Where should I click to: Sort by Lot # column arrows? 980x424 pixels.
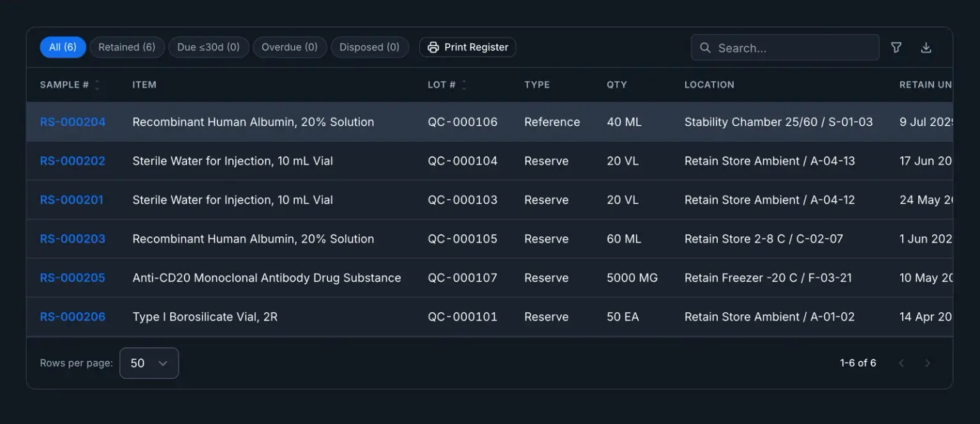click(x=464, y=85)
